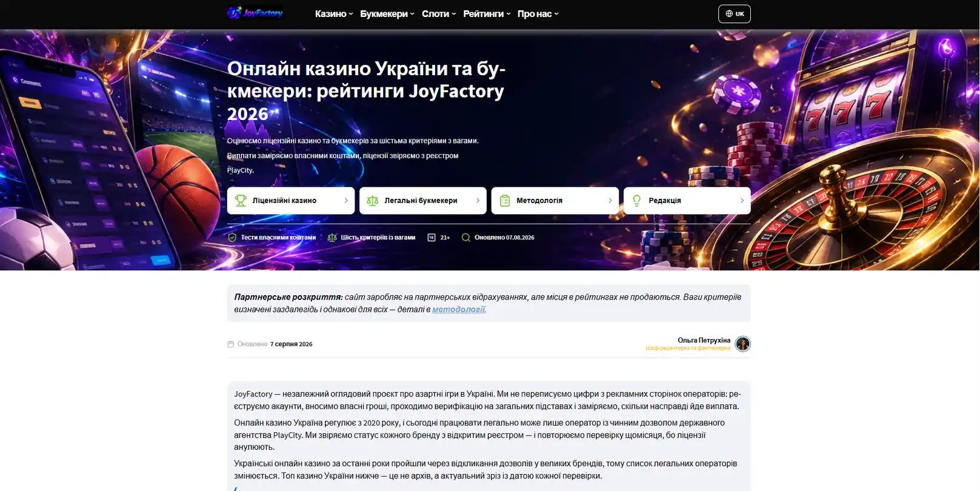This screenshot has width=980, height=491.
Task: Open the JoyFactory logo home link
Action: (x=255, y=13)
